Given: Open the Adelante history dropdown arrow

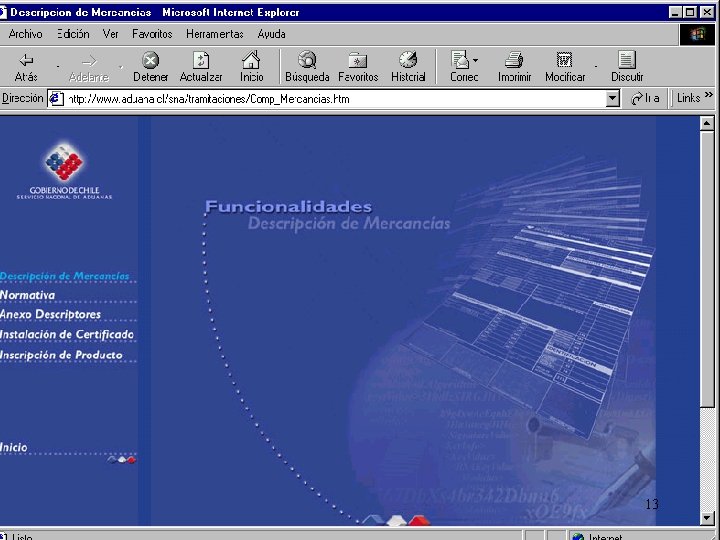Looking at the screenshot, I should coord(120,67).
